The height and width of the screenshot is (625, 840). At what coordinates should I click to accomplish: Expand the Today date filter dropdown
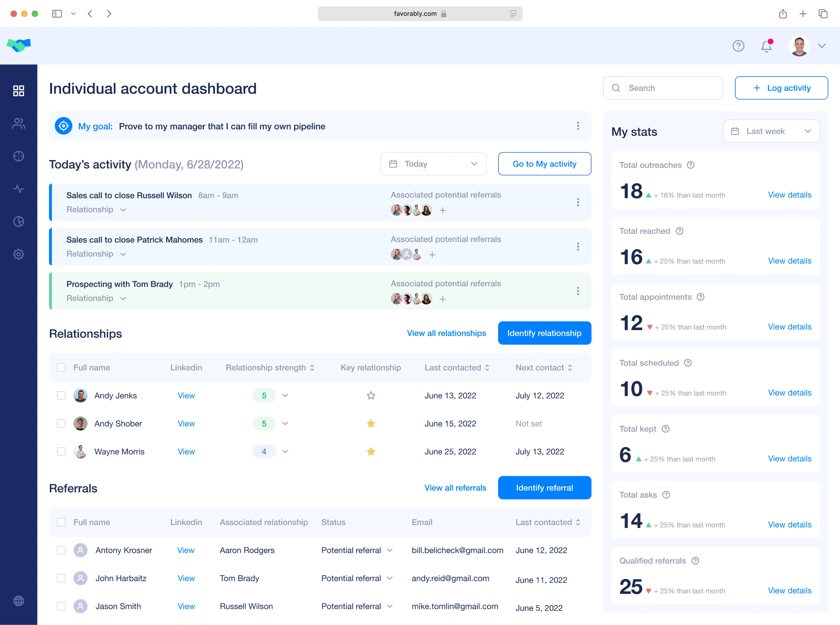(x=433, y=164)
